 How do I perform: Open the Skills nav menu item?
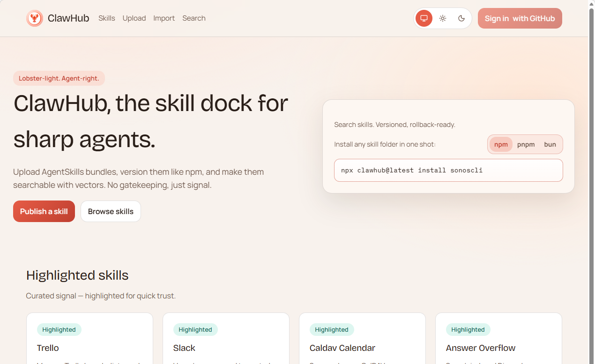[107, 18]
